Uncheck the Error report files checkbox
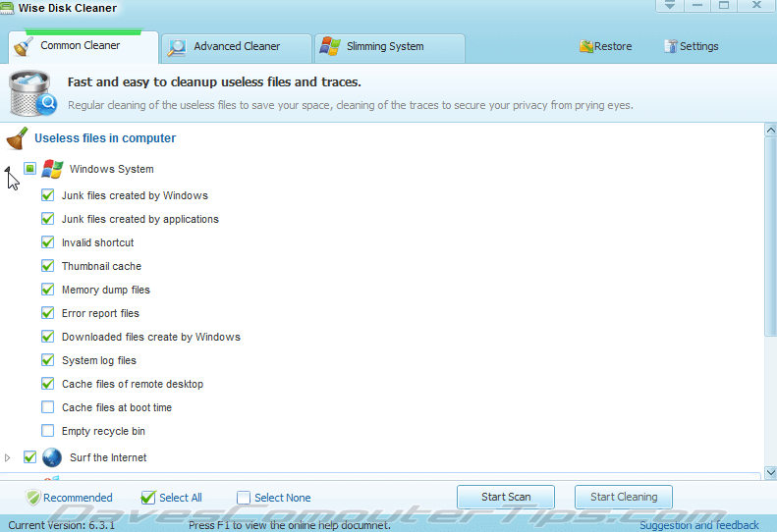This screenshot has height=532, width=777. click(x=47, y=313)
